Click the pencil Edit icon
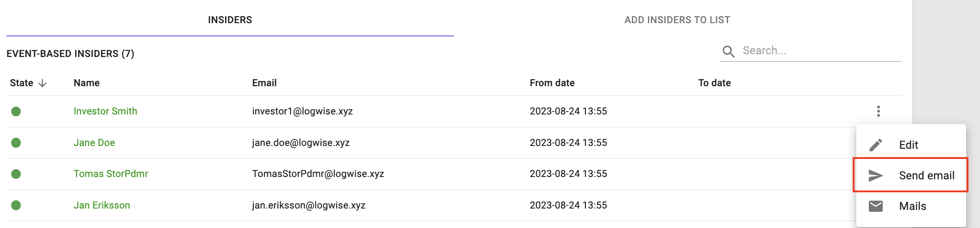 point(875,145)
